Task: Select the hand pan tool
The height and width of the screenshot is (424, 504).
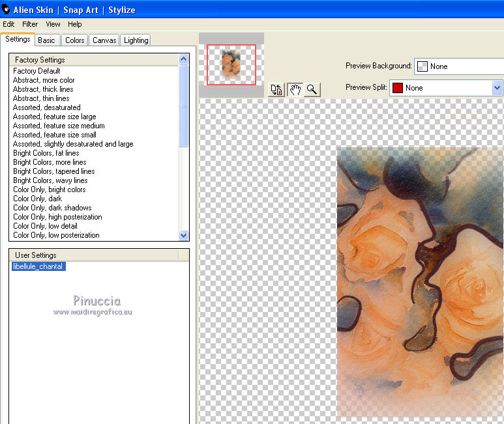Action: tap(295, 89)
